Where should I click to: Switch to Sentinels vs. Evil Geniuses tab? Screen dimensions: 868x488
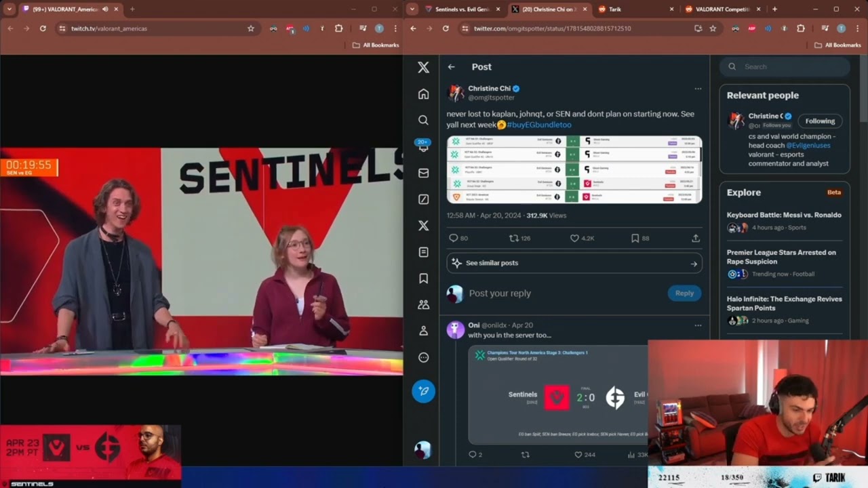click(462, 9)
